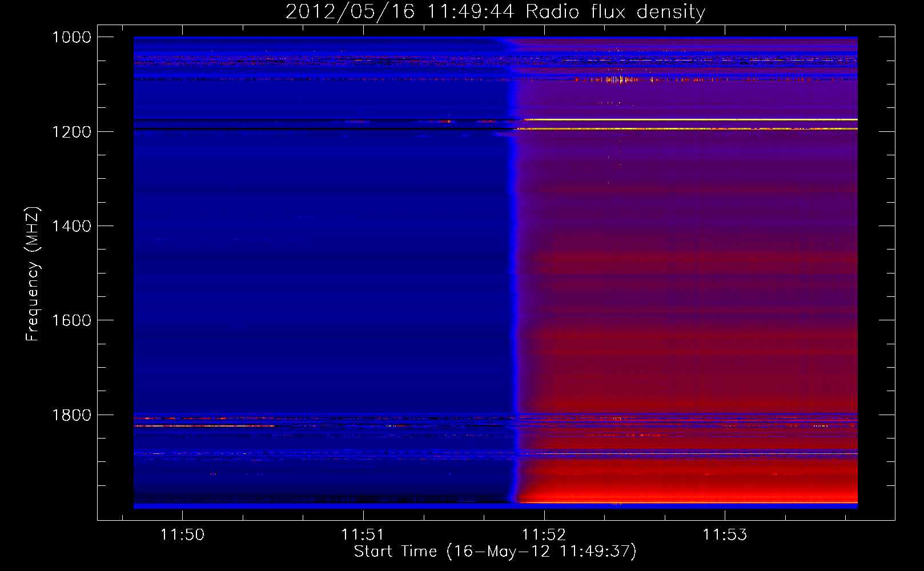Image resolution: width=924 pixels, height=571 pixels.
Task: Click the 11:52 time tick label
Action: pos(544,534)
